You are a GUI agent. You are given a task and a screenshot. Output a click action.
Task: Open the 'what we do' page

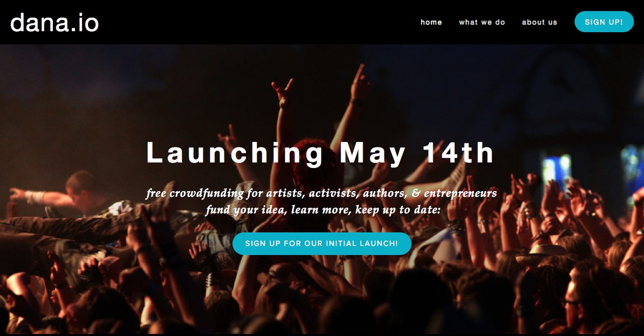pyautogui.click(x=482, y=22)
